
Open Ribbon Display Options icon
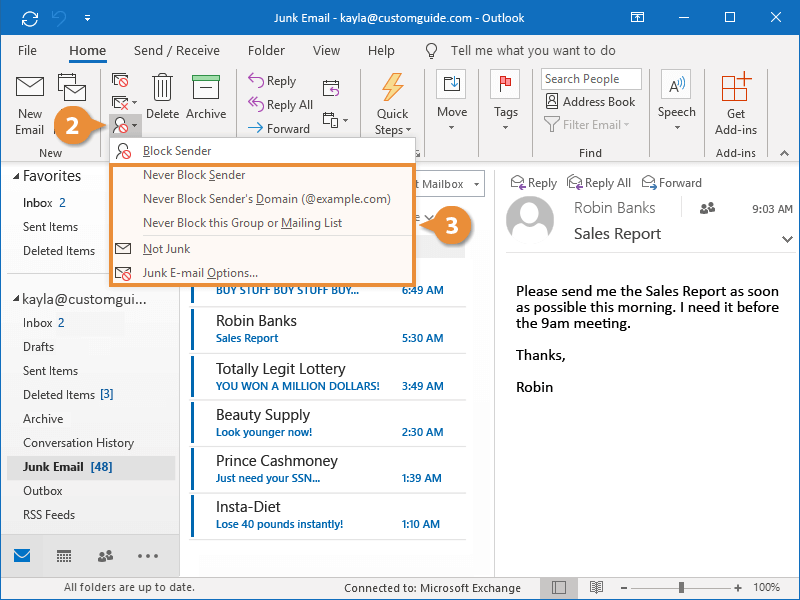click(x=637, y=17)
